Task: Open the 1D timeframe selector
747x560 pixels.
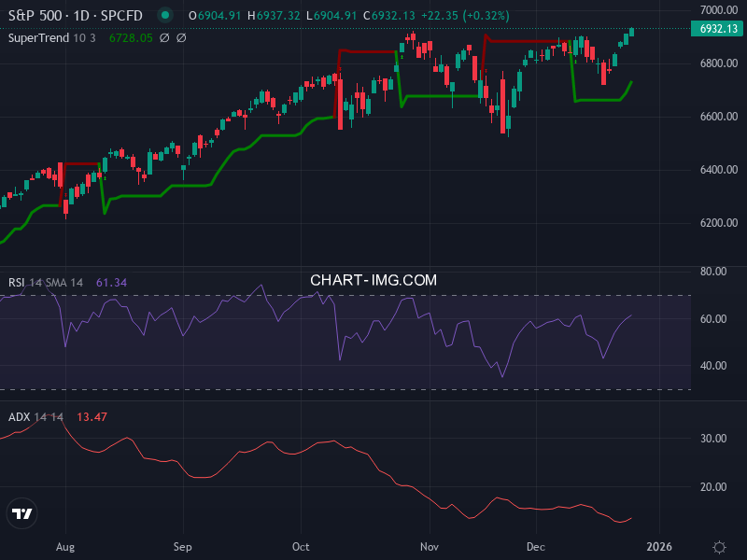Action: [82, 15]
